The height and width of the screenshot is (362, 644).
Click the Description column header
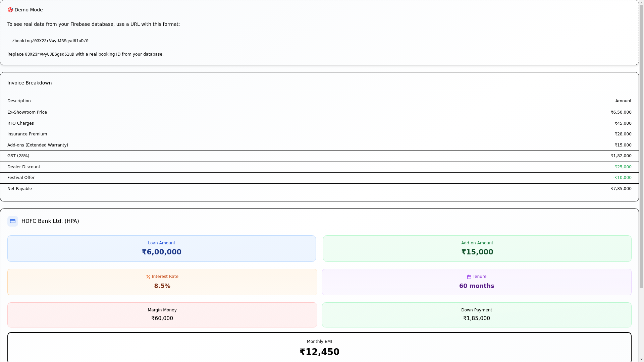[x=19, y=101]
